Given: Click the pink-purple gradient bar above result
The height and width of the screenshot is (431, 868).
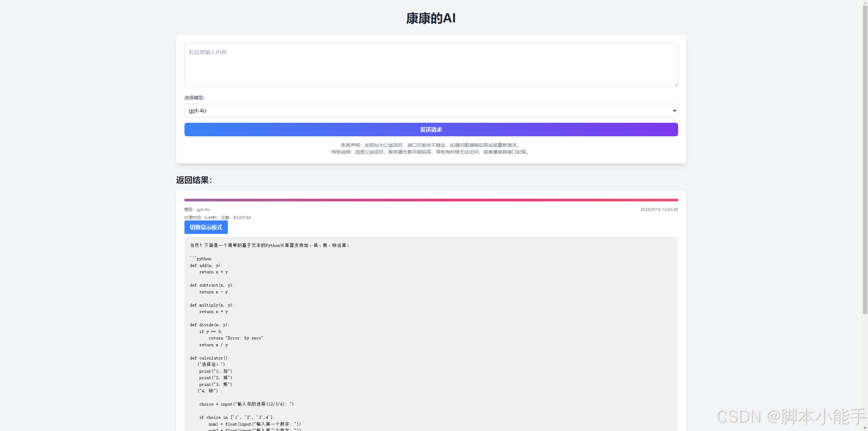Looking at the screenshot, I should pyautogui.click(x=431, y=200).
